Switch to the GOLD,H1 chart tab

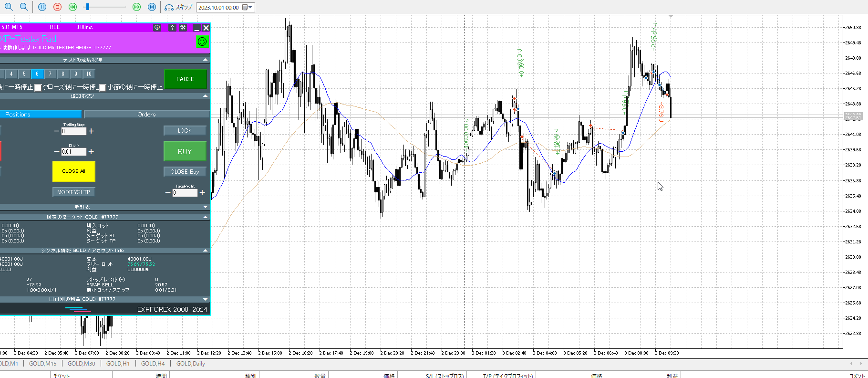point(118,364)
